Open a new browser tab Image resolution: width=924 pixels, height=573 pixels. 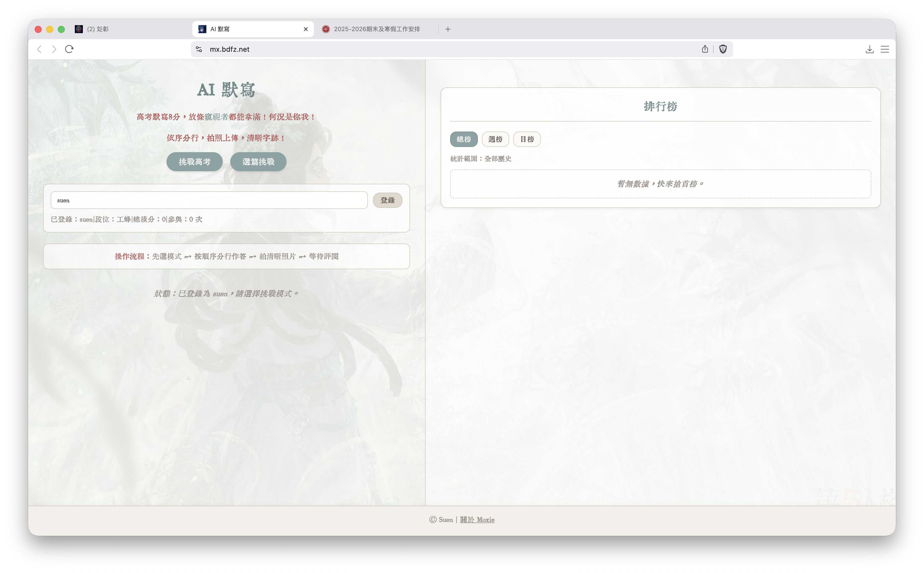(x=448, y=29)
